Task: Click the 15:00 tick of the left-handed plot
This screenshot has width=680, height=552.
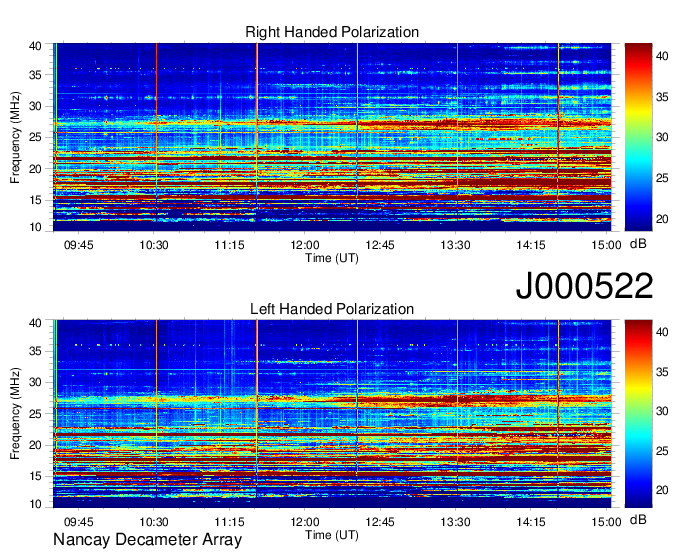Action: [606, 522]
